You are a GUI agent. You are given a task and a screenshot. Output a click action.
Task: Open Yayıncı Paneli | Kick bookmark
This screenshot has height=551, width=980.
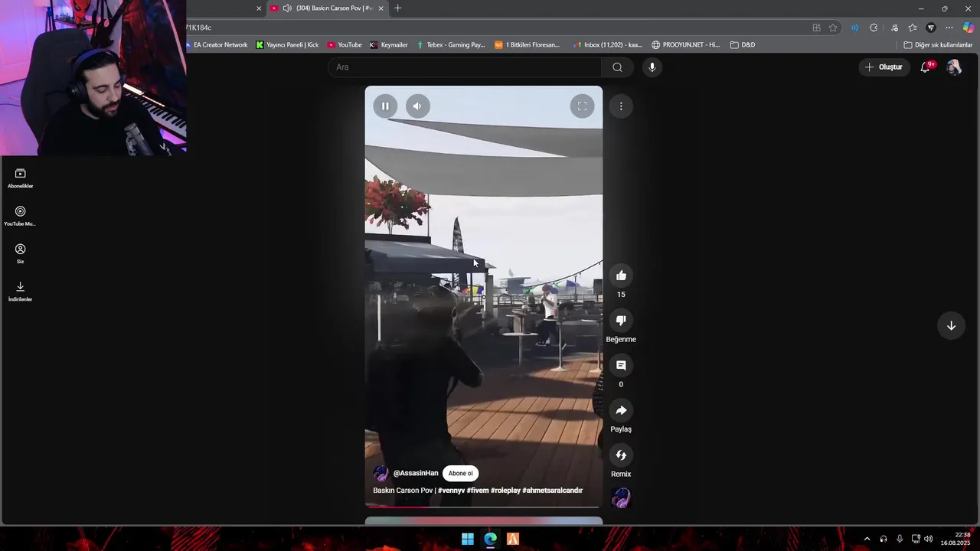tap(287, 45)
